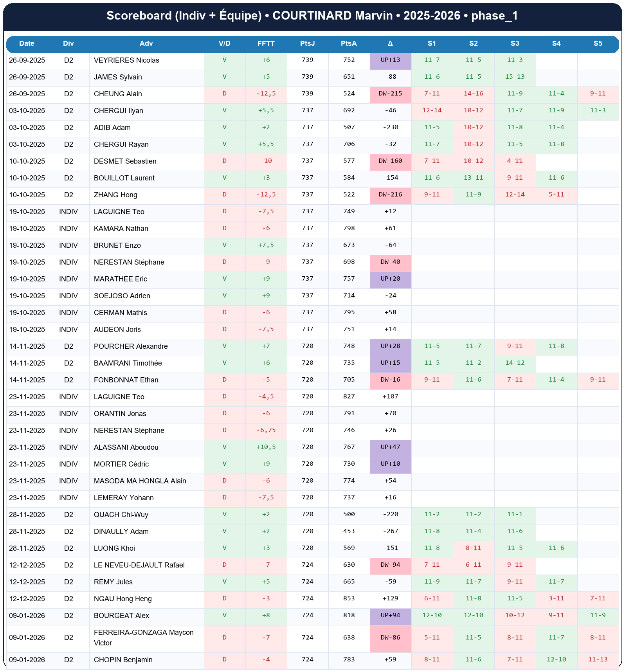Select opponent FERREIRA-GONZAGA Maycon Victor
This screenshot has height=672, width=625.
(144, 638)
